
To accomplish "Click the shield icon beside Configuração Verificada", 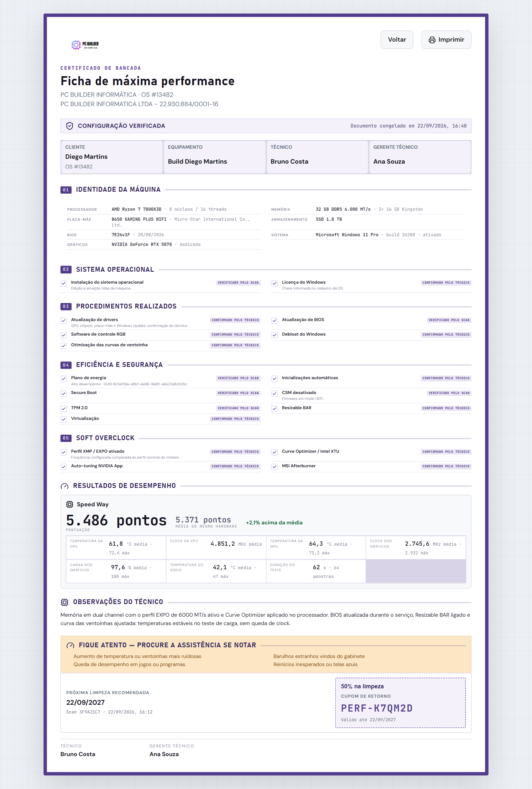I will click(x=70, y=126).
